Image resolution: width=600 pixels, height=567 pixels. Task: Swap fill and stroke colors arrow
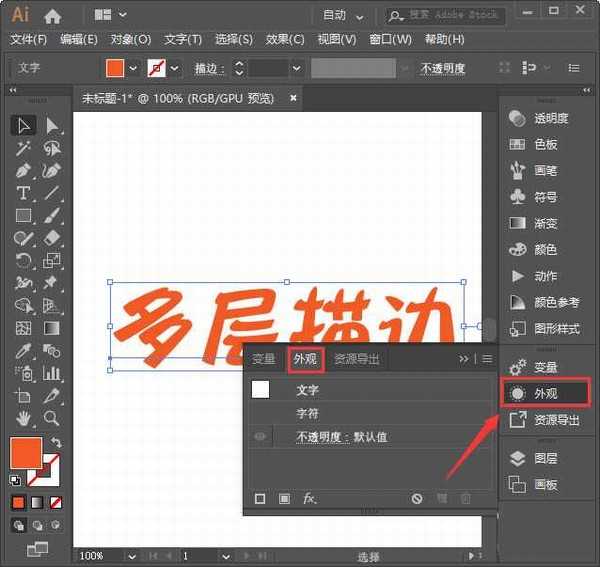(56, 443)
